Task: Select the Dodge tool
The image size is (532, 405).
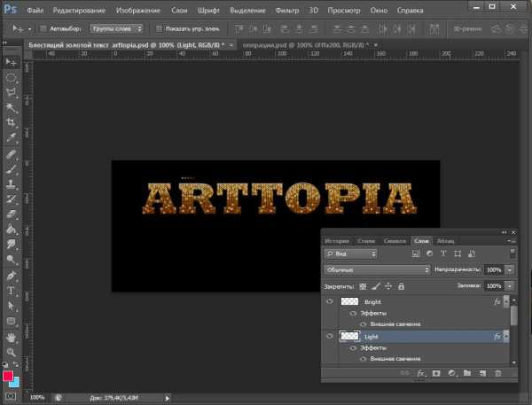Action: click(11, 260)
